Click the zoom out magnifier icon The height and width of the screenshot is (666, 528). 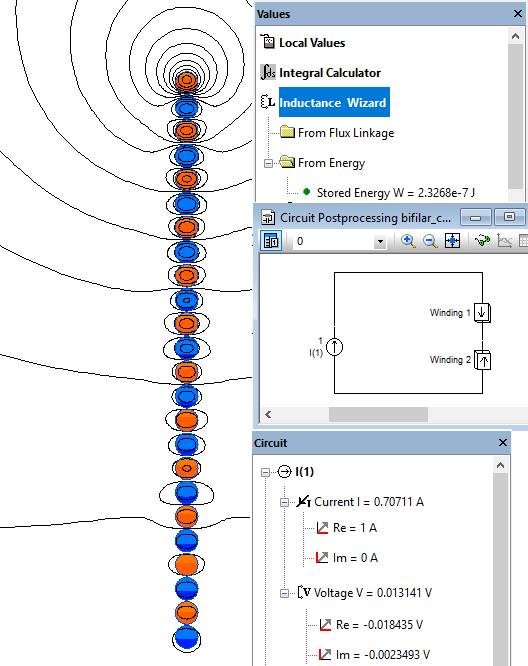point(430,241)
